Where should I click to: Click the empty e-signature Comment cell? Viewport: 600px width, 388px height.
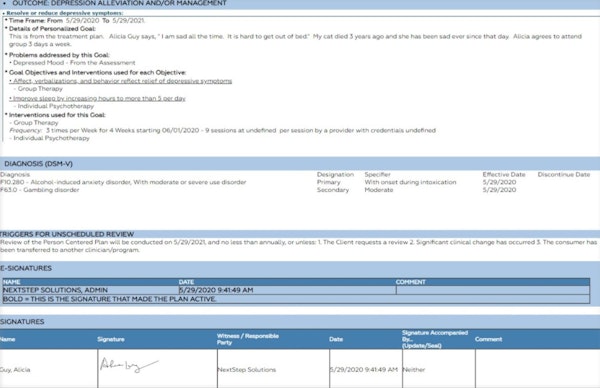coord(493,290)
